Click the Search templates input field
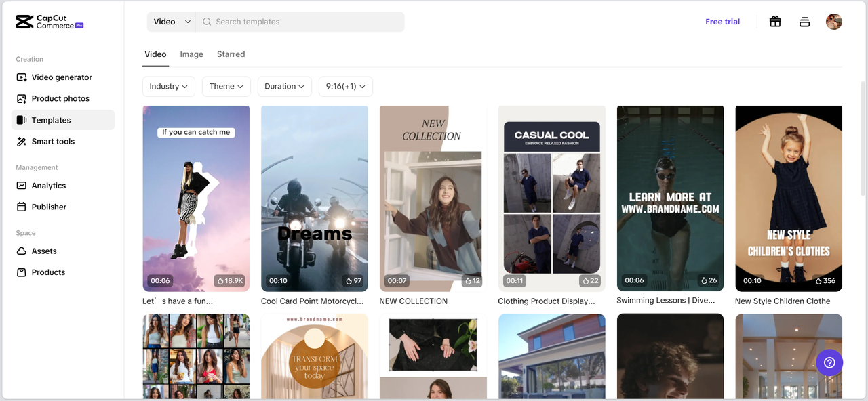 point(300,22)
